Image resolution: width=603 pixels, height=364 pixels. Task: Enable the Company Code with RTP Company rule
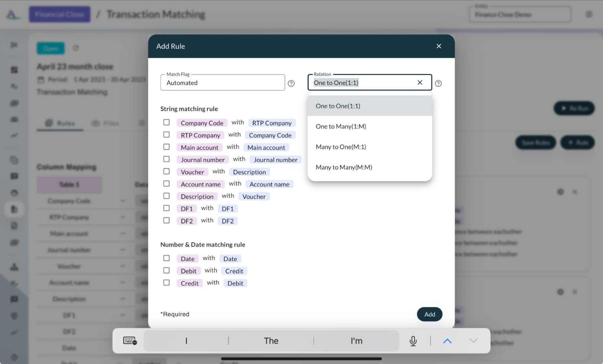pyautogui.click(x=166, y=122)
